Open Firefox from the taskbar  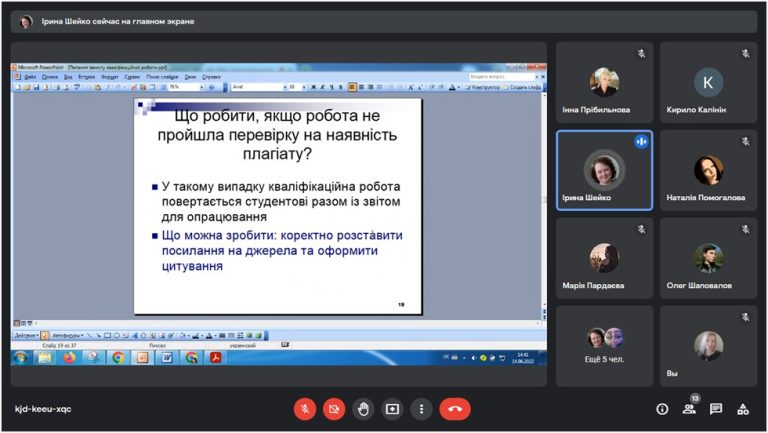point(69,358)
